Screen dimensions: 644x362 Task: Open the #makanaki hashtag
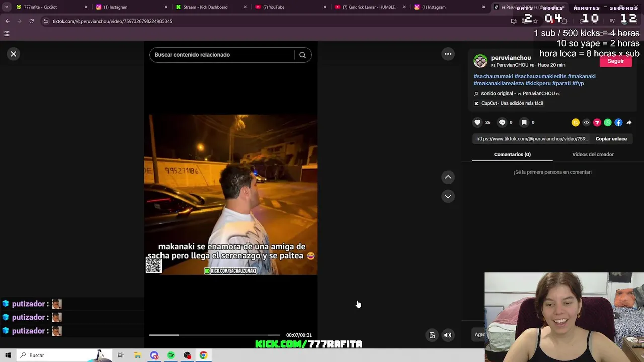click(582, 76)
